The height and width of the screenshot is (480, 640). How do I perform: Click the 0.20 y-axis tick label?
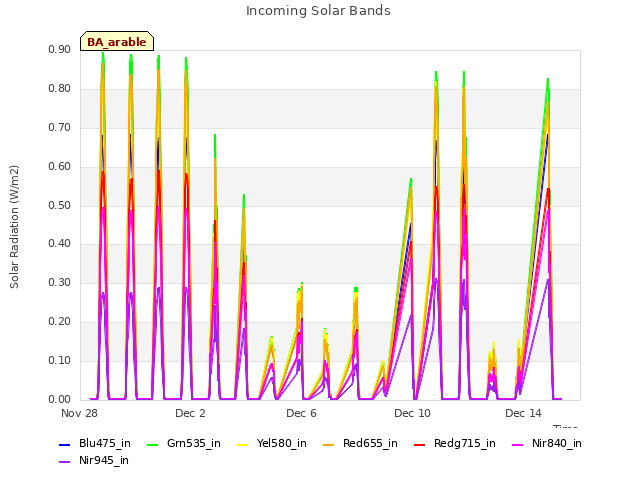click(60, 321)
